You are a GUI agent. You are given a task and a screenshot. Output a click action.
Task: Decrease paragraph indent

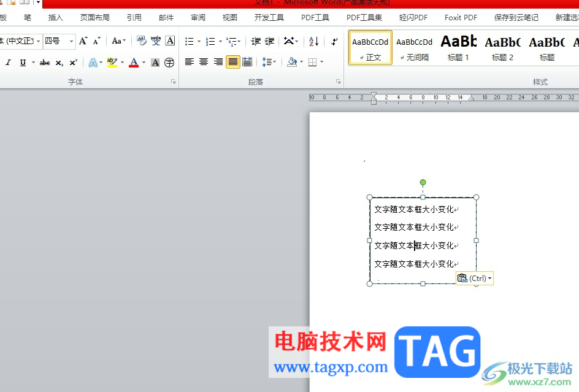click(256, 41)
